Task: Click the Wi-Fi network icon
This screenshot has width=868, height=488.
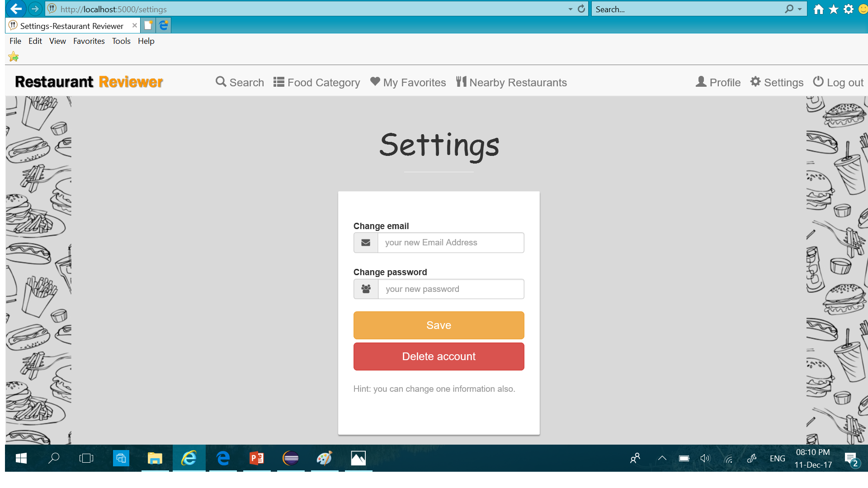Action: coord(728,459)
